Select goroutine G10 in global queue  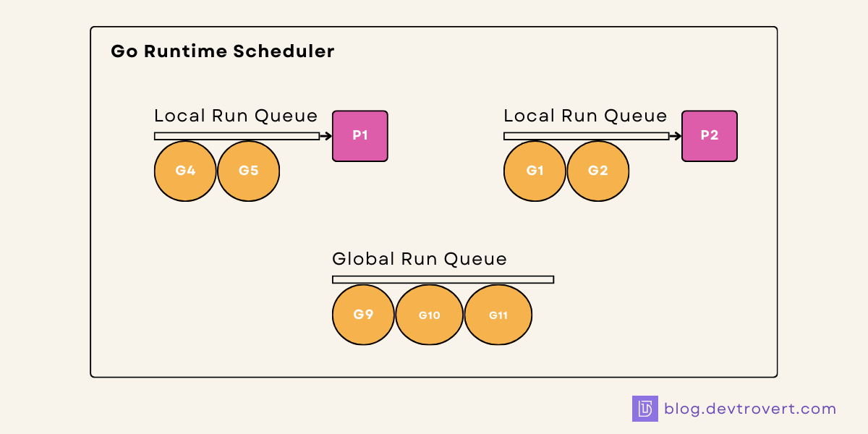[430, 314]
